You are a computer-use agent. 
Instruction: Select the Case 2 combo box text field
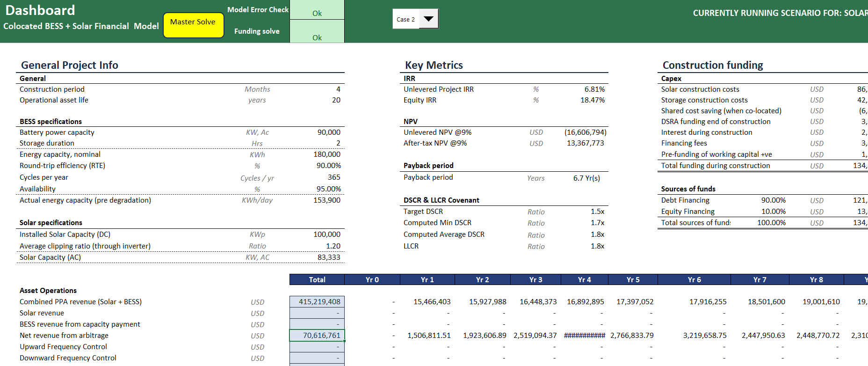click(x=405, y=19)
